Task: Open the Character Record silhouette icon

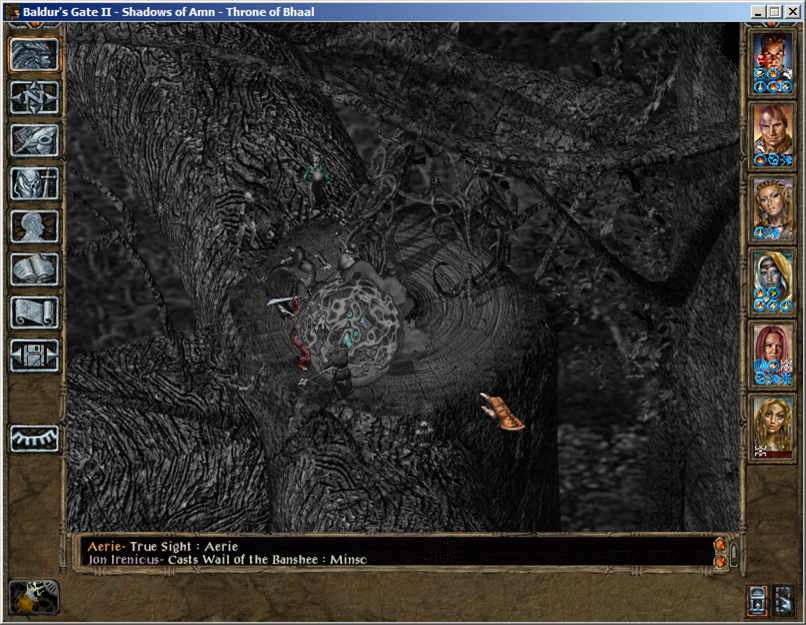Action: 34,227
